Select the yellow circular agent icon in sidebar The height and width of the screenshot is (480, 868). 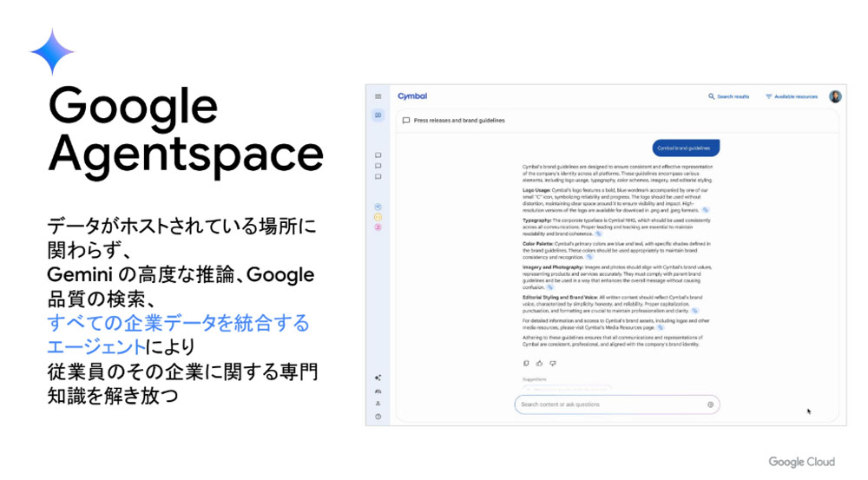pos(378,217)
